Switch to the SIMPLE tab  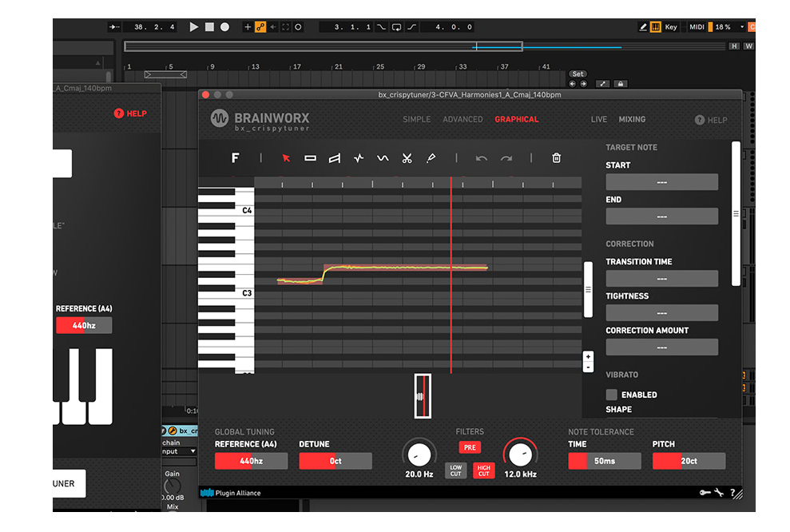[417, 119]
